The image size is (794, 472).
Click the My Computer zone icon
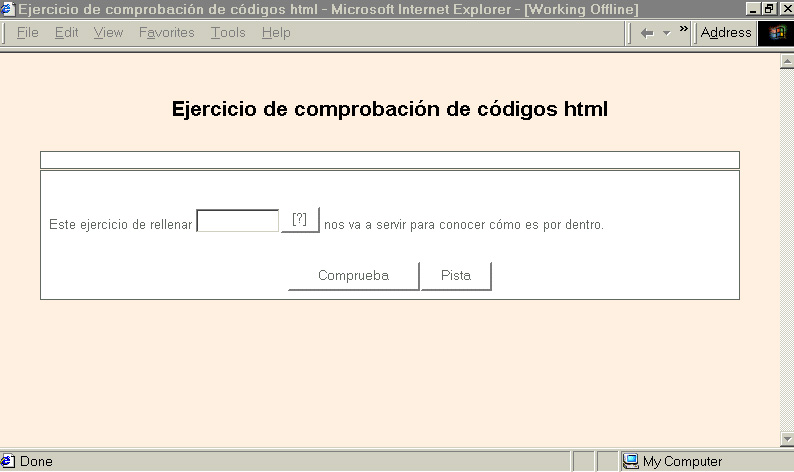(x=631, y=461)
